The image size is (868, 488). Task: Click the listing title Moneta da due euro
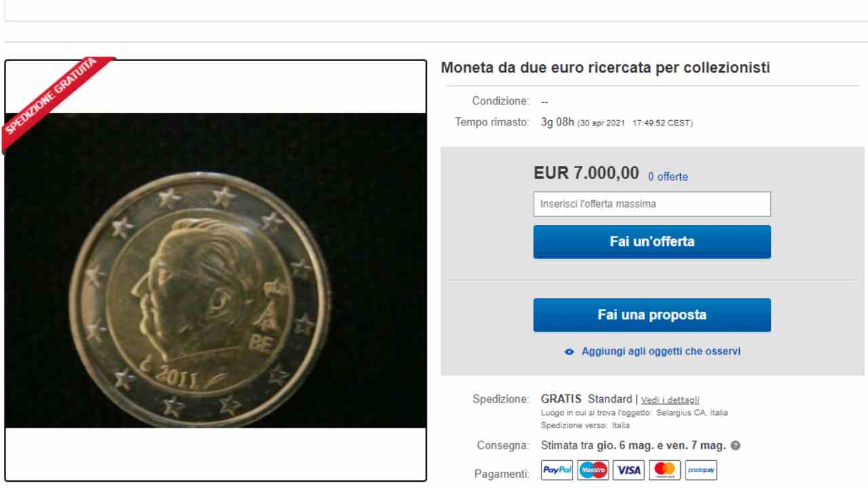tap(606, 68)
